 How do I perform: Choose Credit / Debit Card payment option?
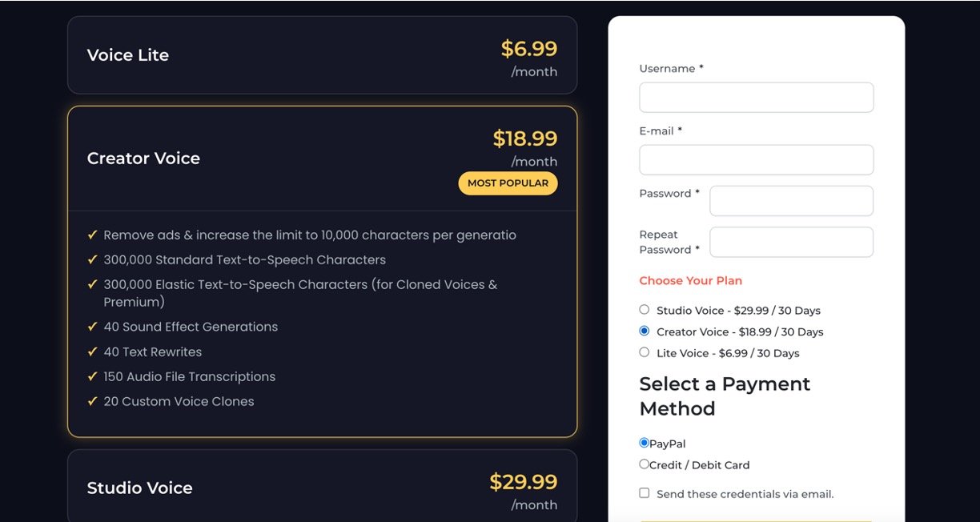[645, 464]
